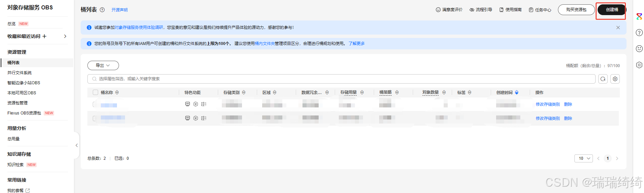This screenshot has height=193, width=644.
Task: Open 资源包管理 in sidebar
Action: [x=17, y=103]
